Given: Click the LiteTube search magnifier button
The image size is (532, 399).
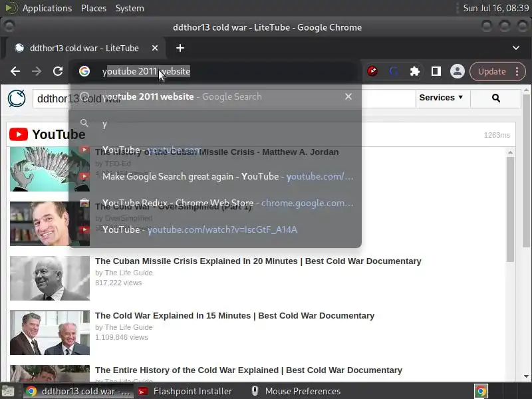Looking at the screenshot, I should pyautogui.click(x=495, y=98).
